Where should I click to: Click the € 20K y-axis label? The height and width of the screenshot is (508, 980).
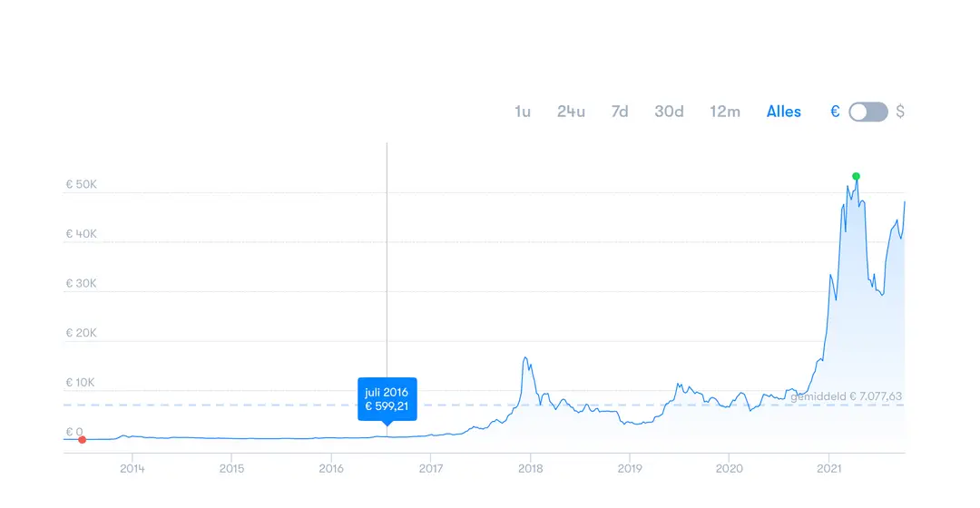[82, 333]
